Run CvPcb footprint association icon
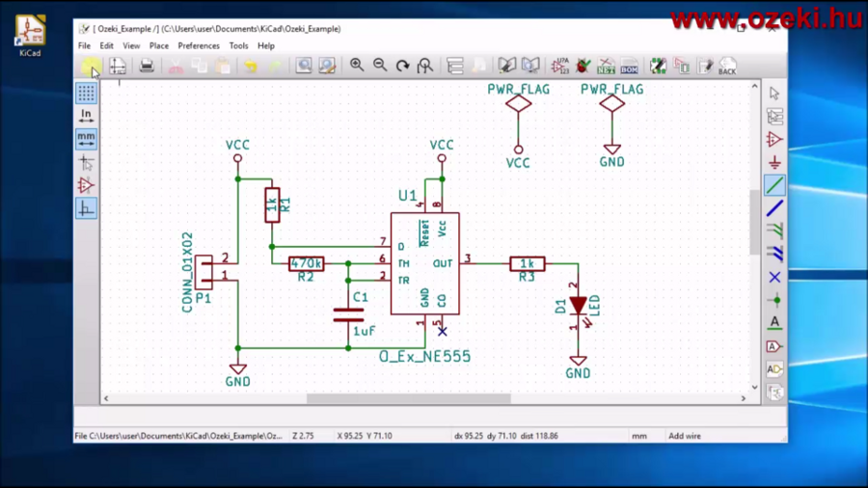 (658, 66)
